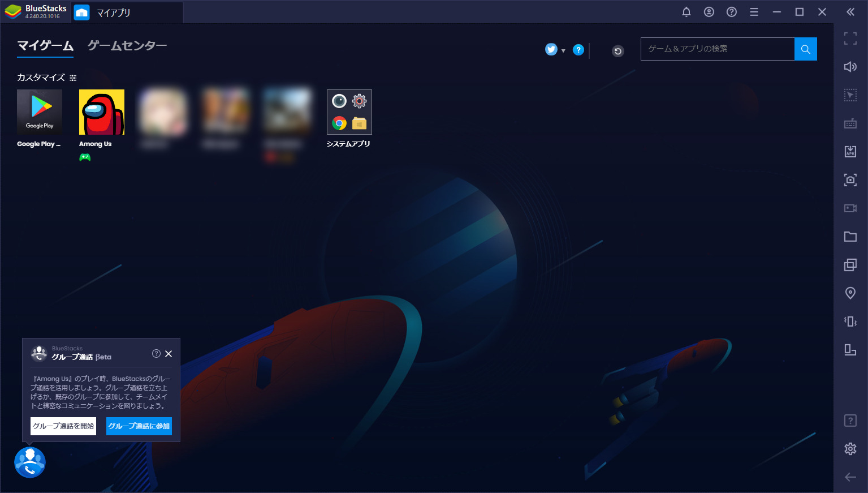Image resolution: width=868 pixels, height=493 pixels.
Task: Start screen recording from the sidebar
Action: 850,208
